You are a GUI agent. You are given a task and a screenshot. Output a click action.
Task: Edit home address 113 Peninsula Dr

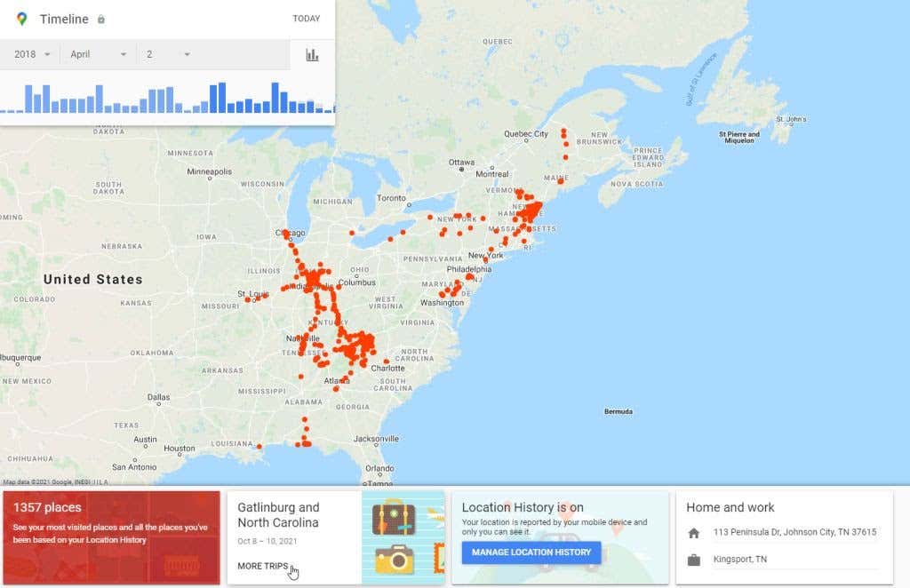794,533
